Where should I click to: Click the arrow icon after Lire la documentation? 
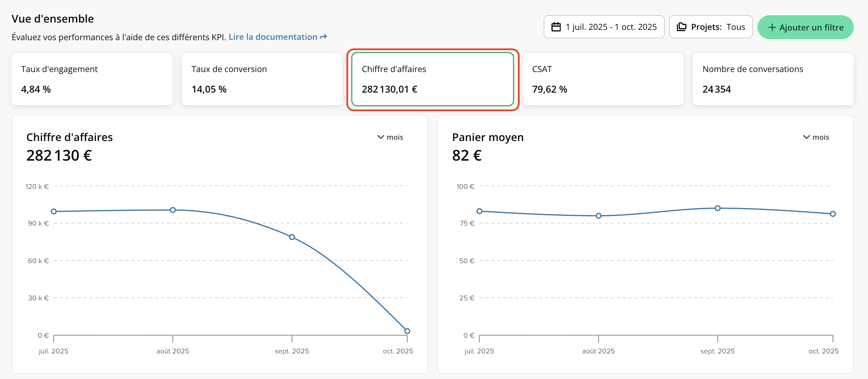324,37
